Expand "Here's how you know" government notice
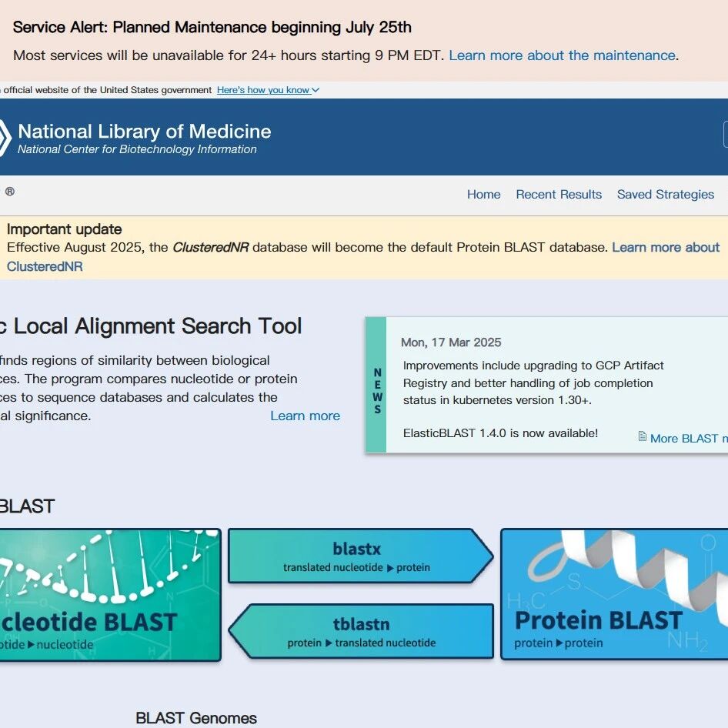The image size is (728, 728). (x=262, y=90)
